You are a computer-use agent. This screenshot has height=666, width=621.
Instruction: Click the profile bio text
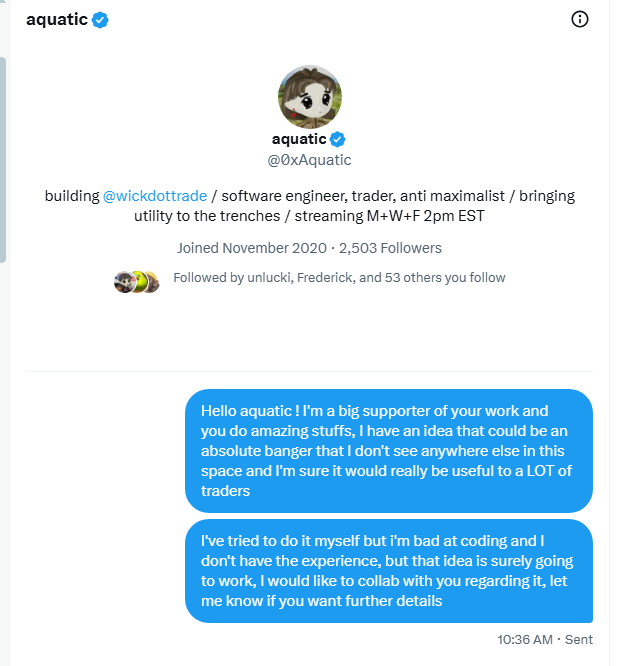click(310, 206)
